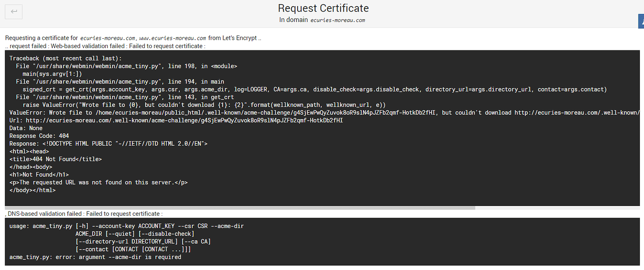Click the 'ValueError: Wrote file to' line
Viewport: 644px width, 270px height.
(x=324, y=113)
